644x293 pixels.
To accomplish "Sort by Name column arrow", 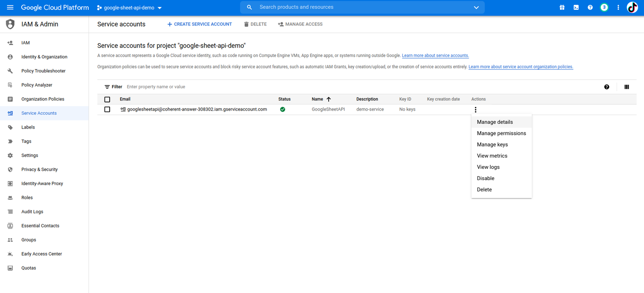I will [x=329, y=99].
